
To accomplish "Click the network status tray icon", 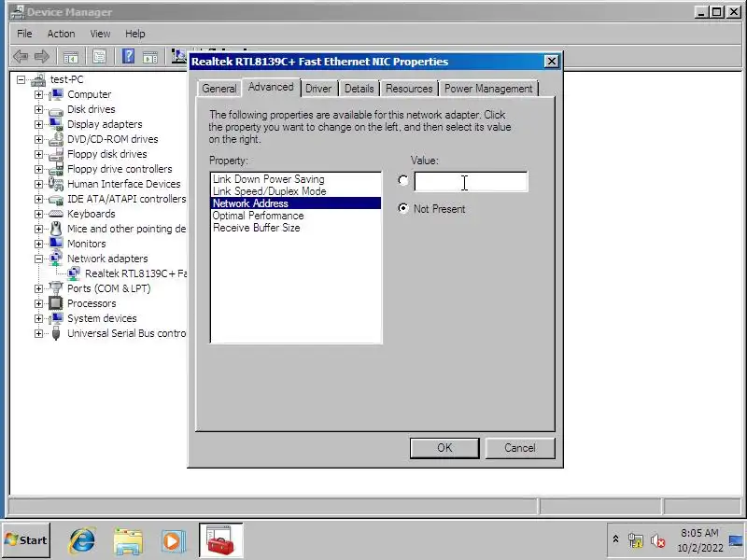I will [635, 540].
